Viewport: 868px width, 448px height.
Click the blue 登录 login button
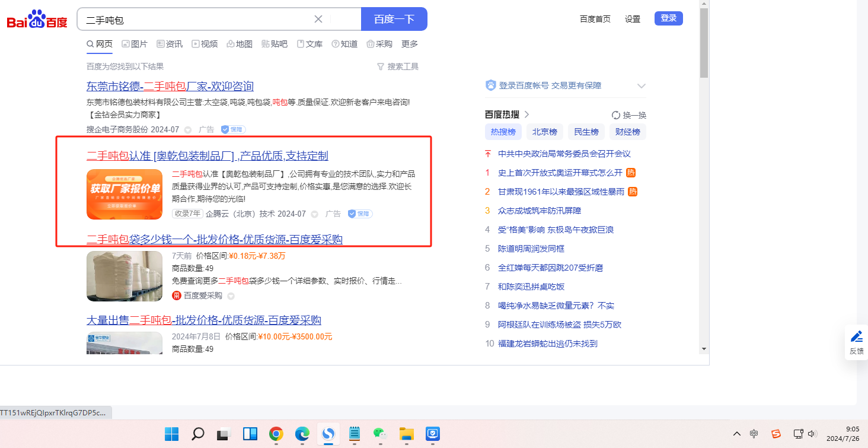668,18
